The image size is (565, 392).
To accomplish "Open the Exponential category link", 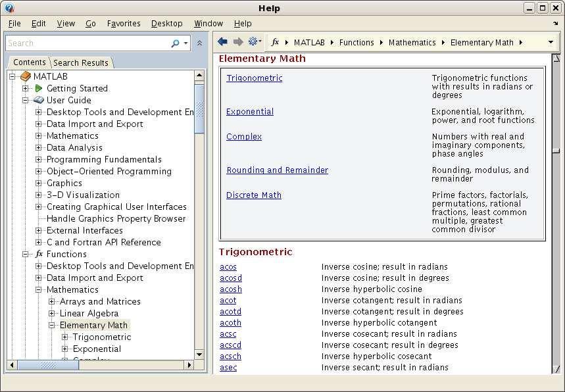I will tap(250, 111).
